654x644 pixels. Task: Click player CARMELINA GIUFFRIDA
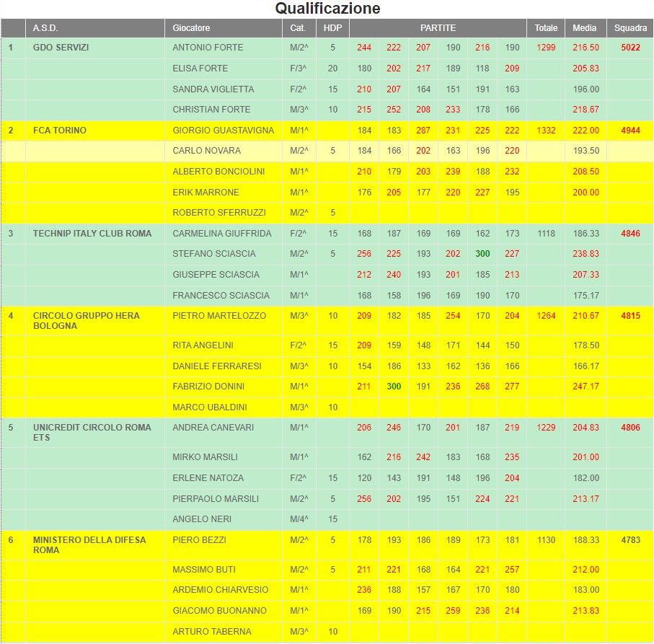[x=222, y=234]
